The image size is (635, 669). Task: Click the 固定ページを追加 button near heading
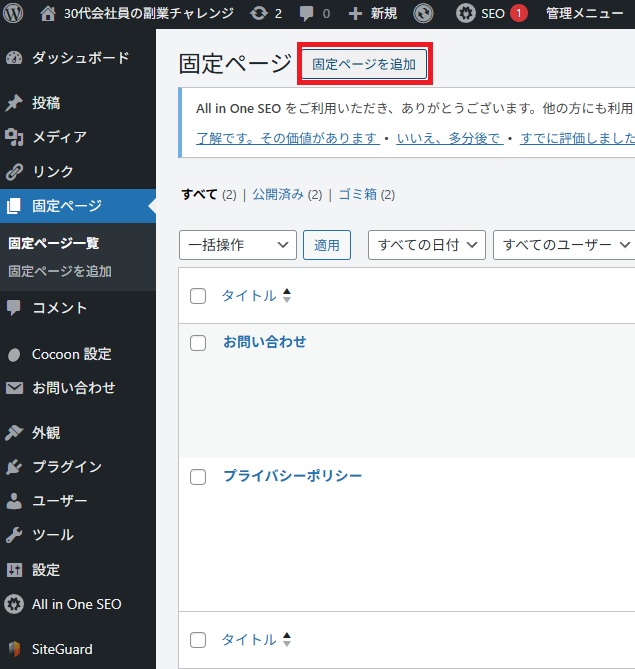tap(364, 64)
